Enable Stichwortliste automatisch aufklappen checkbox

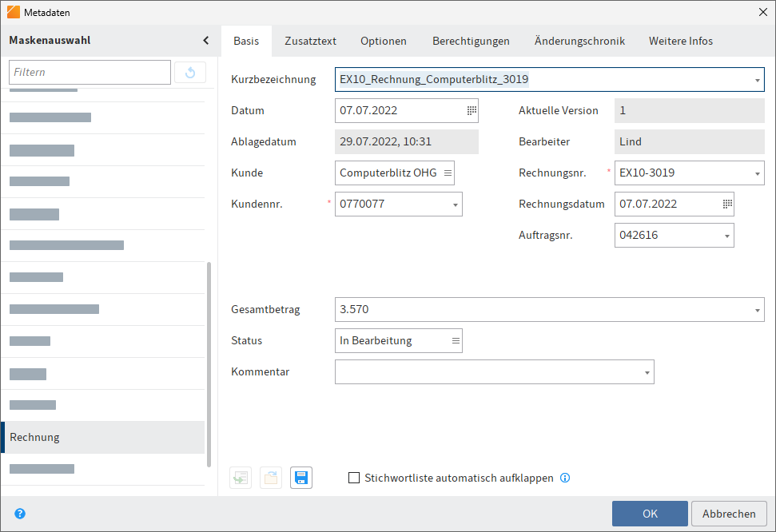[355, 478]
